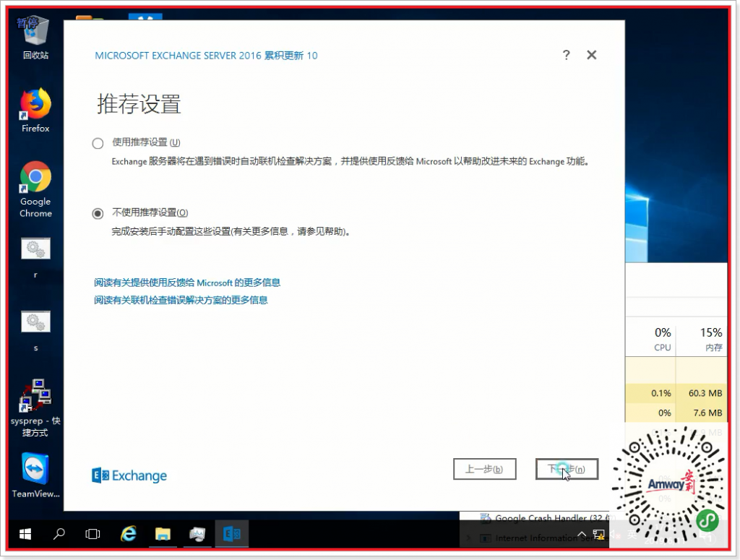Show hidden icons in the system tray
The image size is (740, 560).
coord(582,533)
